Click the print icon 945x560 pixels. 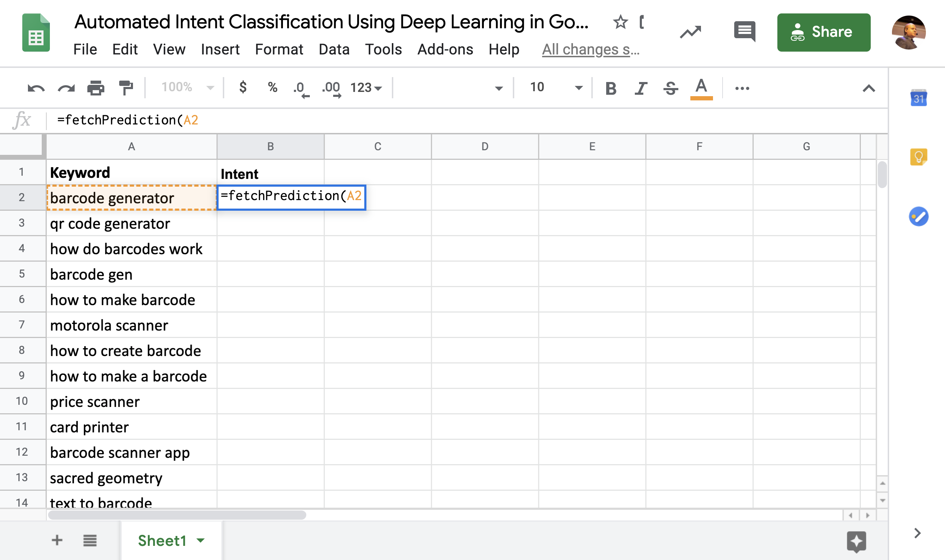point(95,88)
